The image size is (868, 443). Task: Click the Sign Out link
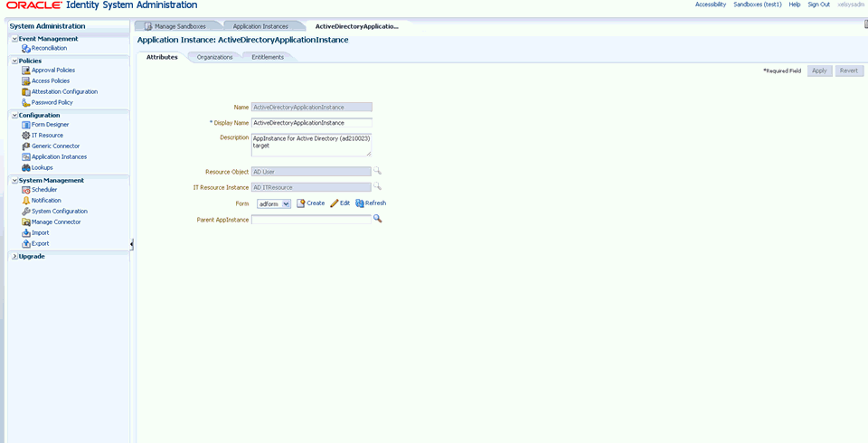(819, 5)
